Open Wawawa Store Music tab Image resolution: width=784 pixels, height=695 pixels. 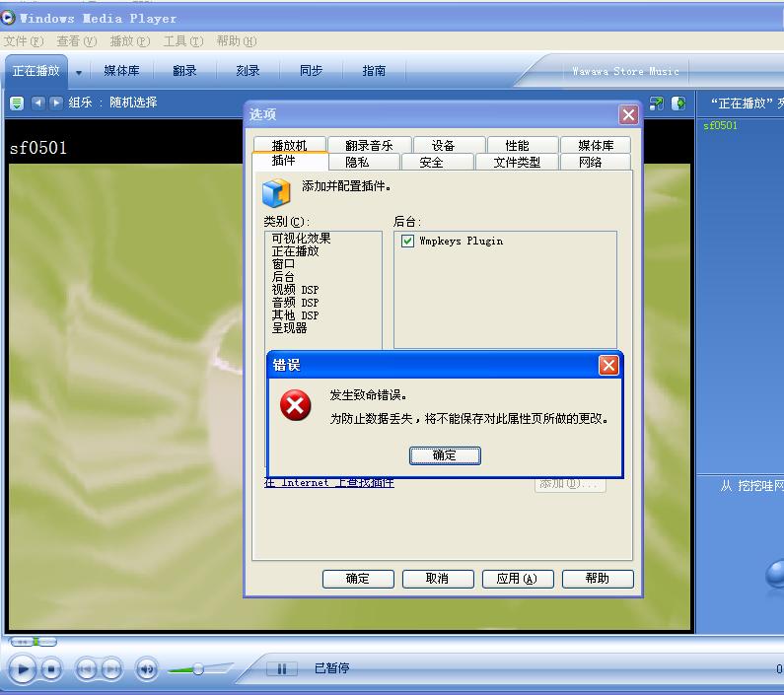point(625,72)
